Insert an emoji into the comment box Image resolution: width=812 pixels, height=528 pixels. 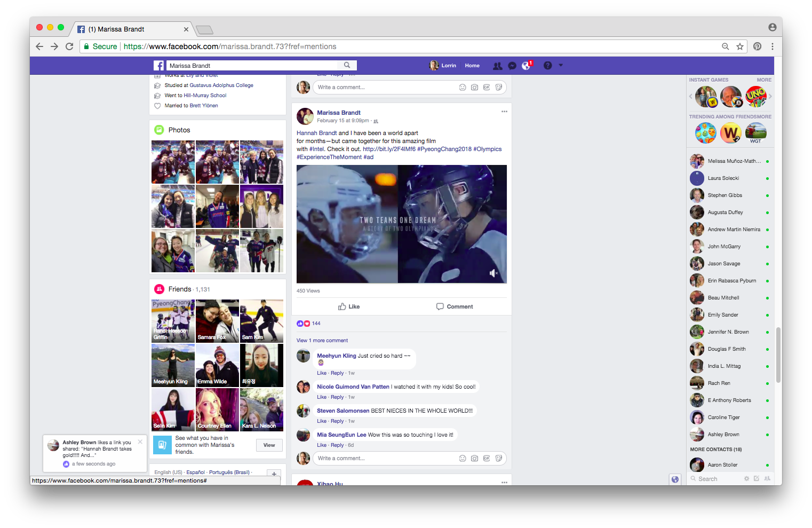click(x=463, y=458)
